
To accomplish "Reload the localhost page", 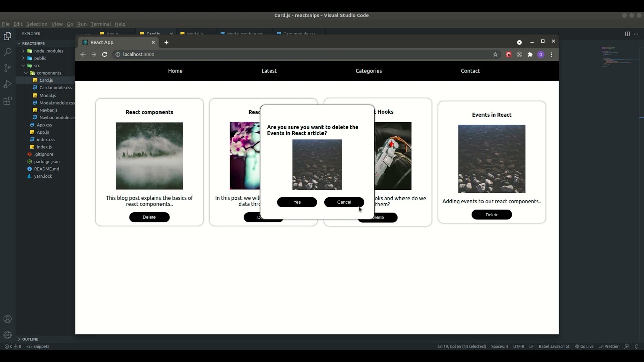I will coord(105,54).
